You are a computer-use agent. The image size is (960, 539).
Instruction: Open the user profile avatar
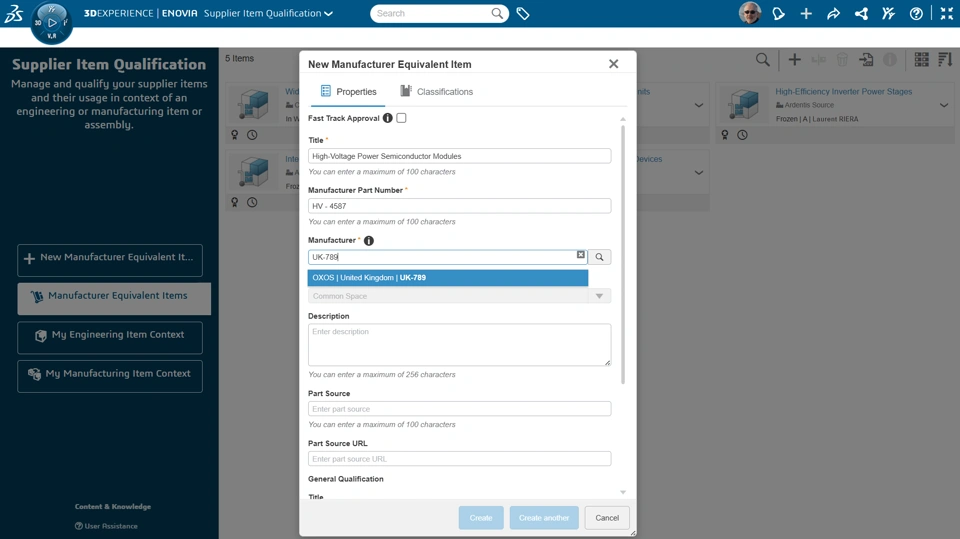coord(749,13)
